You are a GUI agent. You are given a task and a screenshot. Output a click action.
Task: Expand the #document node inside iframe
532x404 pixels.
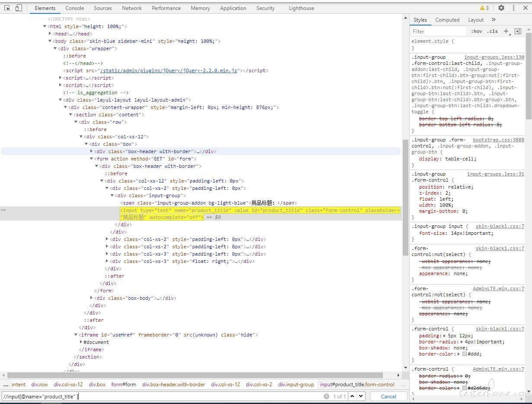81,342
